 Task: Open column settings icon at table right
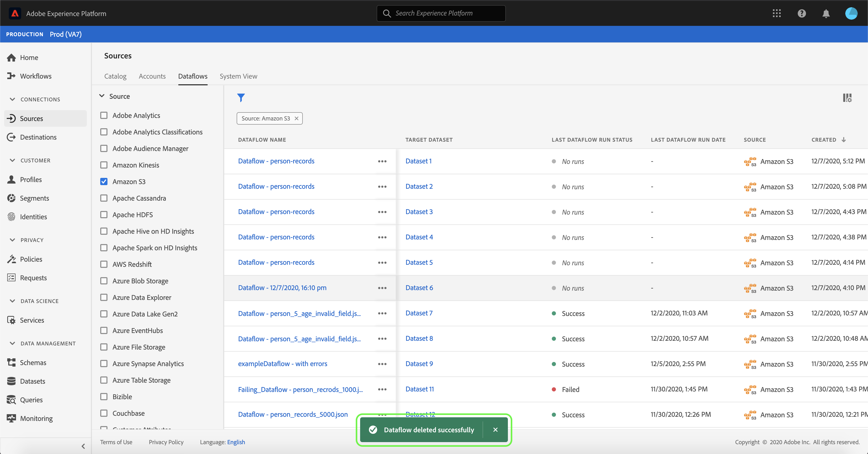pyautogui.click(x=847, y=98)
